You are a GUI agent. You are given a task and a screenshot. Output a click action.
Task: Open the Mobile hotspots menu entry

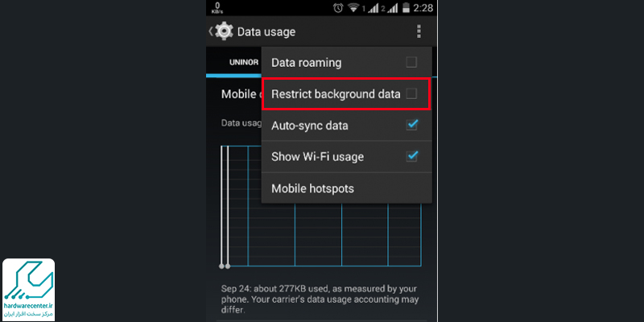coord(347,188)
